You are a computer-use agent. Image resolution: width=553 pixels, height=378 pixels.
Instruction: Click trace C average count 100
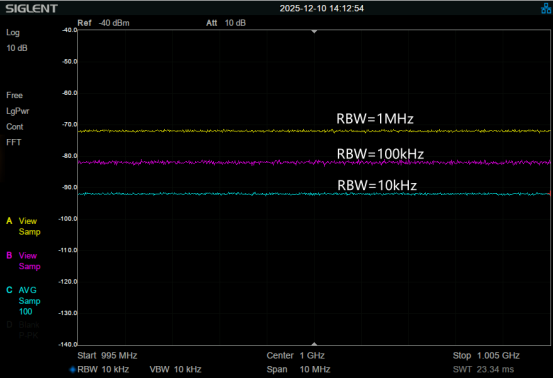[25, 312]
